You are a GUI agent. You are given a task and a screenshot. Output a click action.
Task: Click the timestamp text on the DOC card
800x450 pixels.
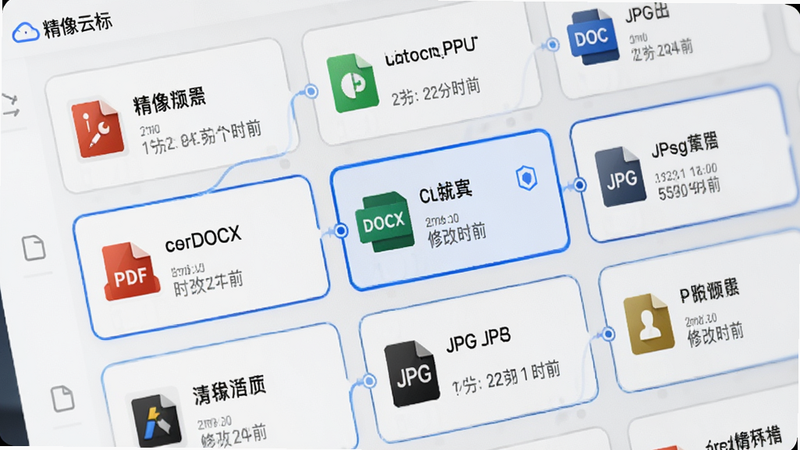[662, 51]
